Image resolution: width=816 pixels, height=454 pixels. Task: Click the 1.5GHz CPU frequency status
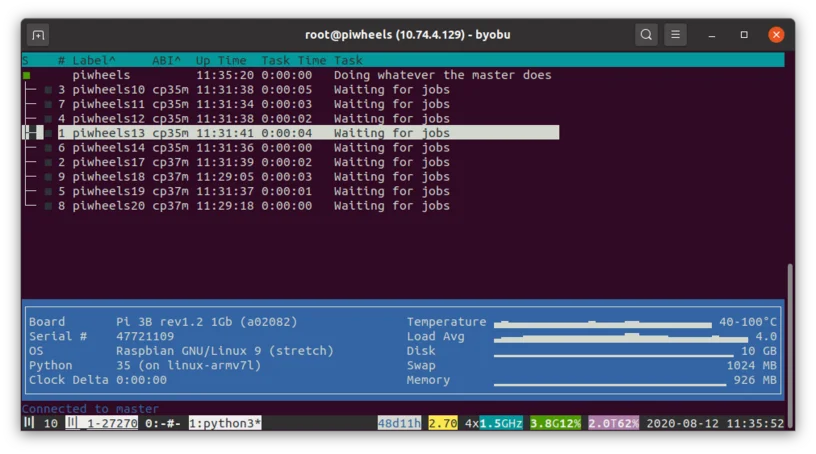point(501,423)
